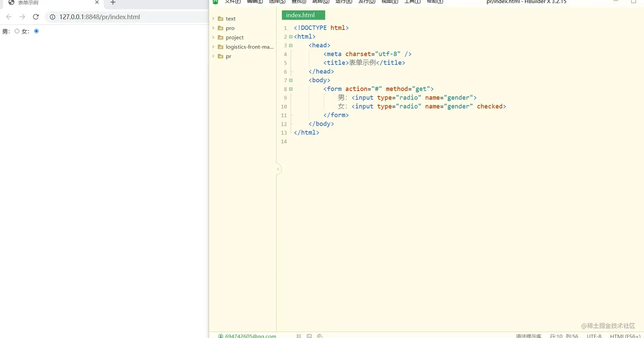The width and height of the screenshot is (644, 338).
Task: Open the 文件(F) menu in HBuilder
Action: [233, 2]
